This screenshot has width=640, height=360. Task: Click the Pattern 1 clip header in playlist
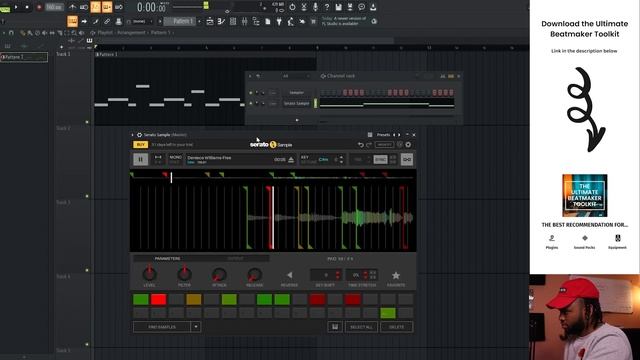[206, 54]
